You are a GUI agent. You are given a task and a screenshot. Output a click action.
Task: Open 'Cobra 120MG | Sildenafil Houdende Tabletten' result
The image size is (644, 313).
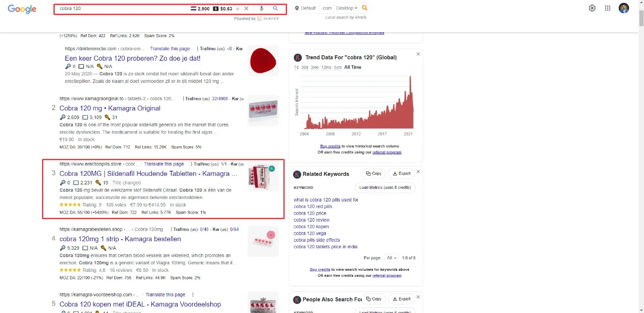click(148, 173)
